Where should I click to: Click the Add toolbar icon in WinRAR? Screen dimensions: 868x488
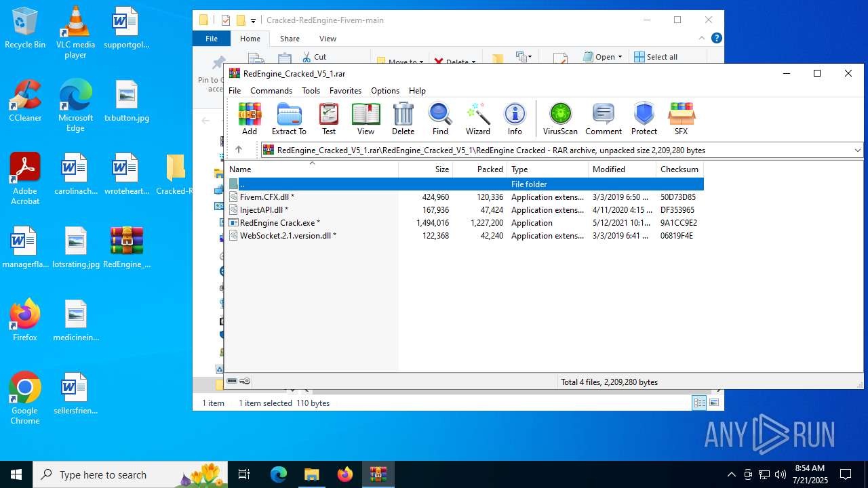(x=250, y=119)
